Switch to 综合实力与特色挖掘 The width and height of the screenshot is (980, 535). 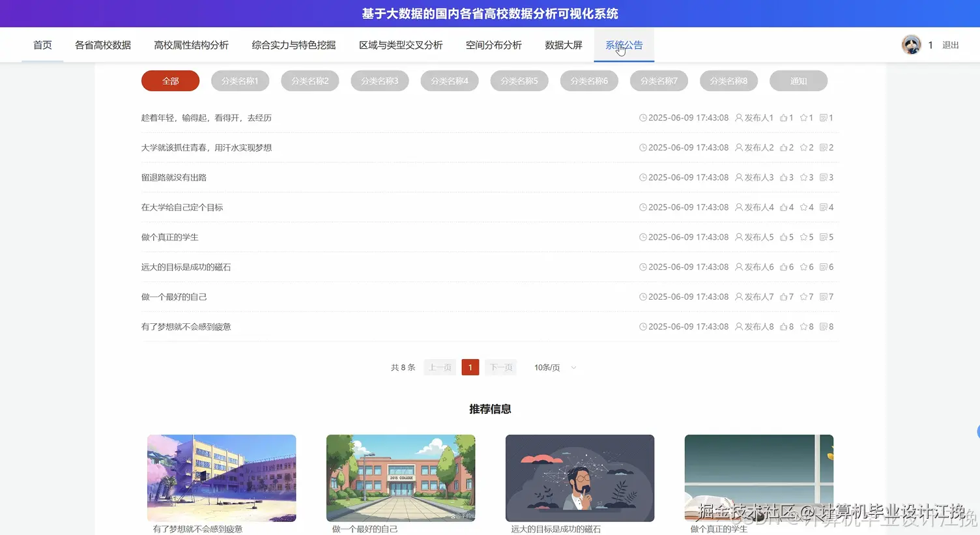(x=294, y=45)
